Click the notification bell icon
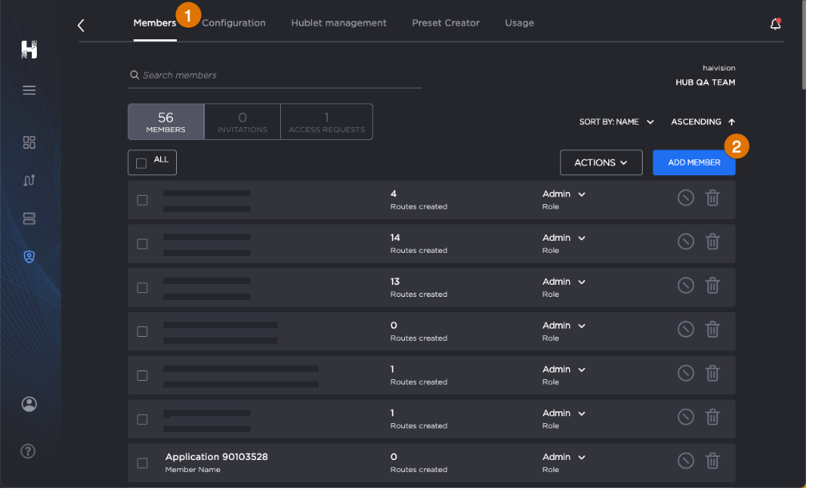This screenshot has width=822, height=504. point(775,24)
